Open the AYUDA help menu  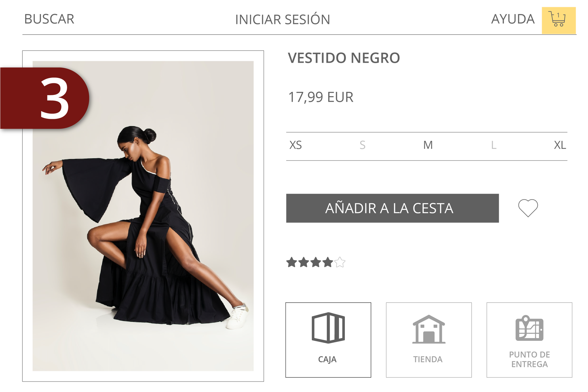[x=513, y=19]
